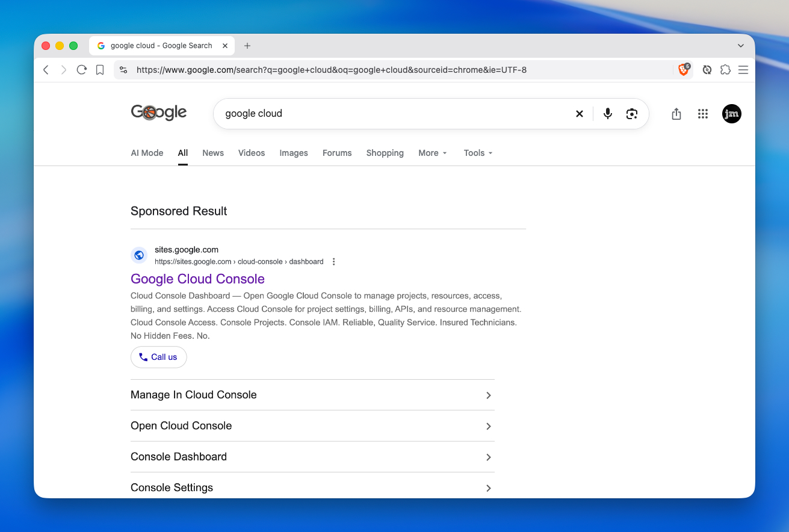This screenshot has height=532, width=789.
Task: Click the Google logo
Action: (x=159, y=113)
